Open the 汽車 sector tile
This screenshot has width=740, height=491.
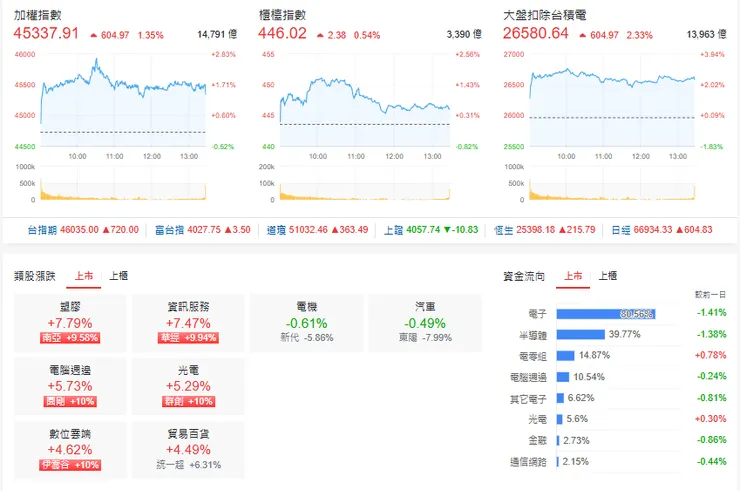[x=425, y=323]
